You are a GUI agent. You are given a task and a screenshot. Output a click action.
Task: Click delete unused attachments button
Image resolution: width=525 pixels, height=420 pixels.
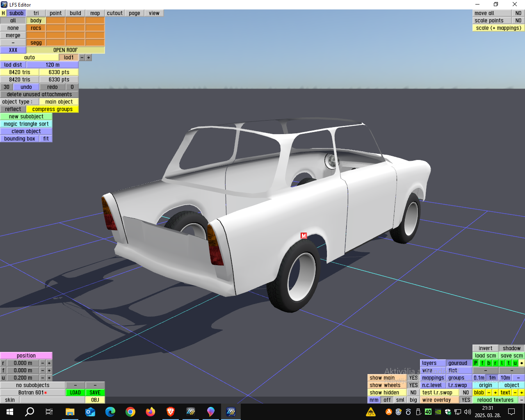(x=39, y=94)
